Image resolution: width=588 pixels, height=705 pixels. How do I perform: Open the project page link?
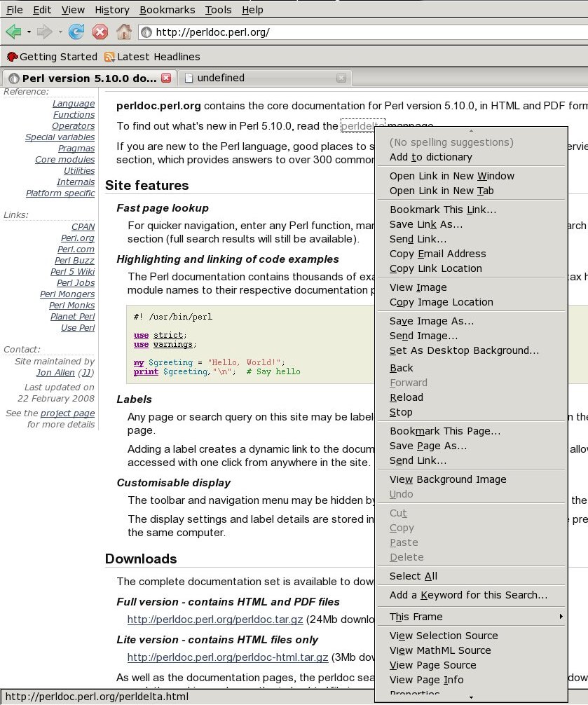click(x=67, y=413)
